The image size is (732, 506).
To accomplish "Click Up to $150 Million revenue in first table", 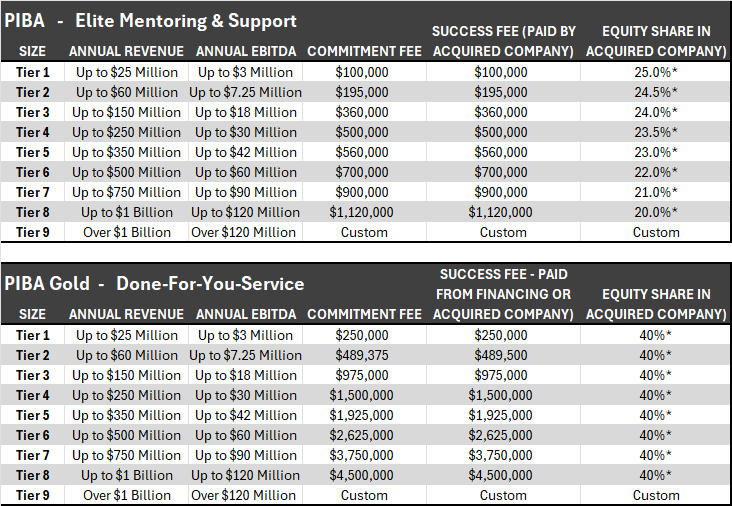I will [x=127, y=112].
